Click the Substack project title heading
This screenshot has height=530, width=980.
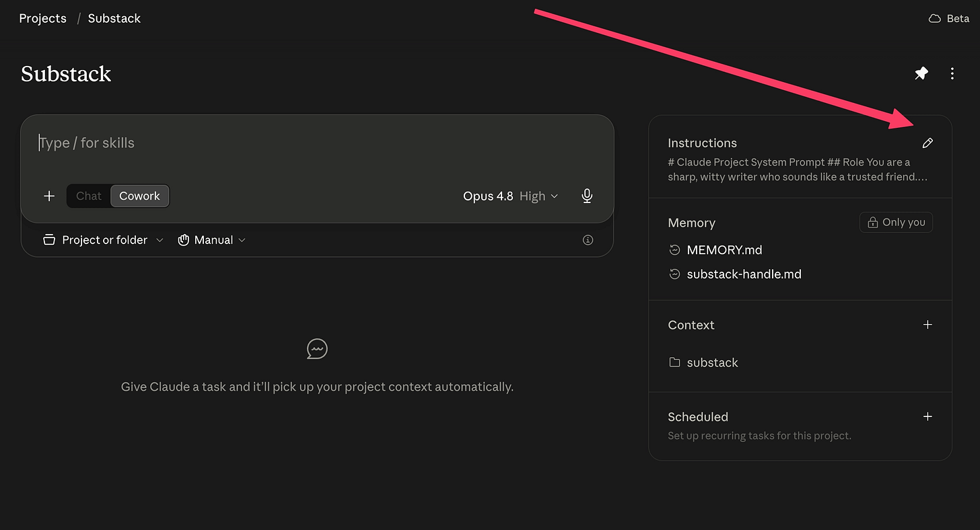tap(66, 73)
